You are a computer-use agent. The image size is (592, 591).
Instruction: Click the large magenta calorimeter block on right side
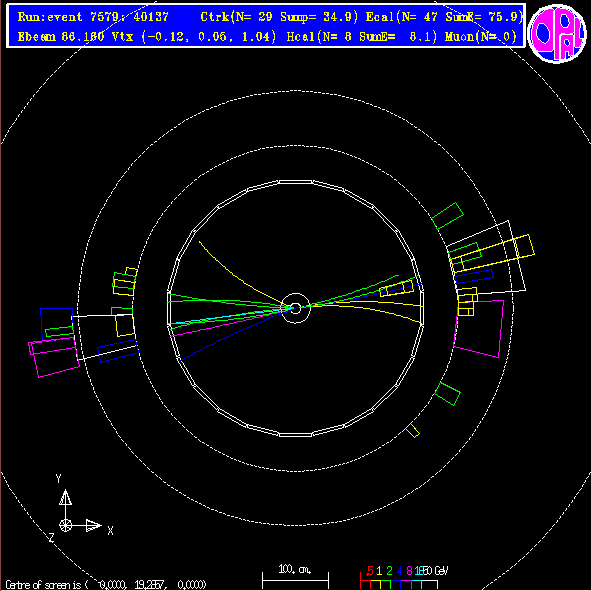[479, 328]
